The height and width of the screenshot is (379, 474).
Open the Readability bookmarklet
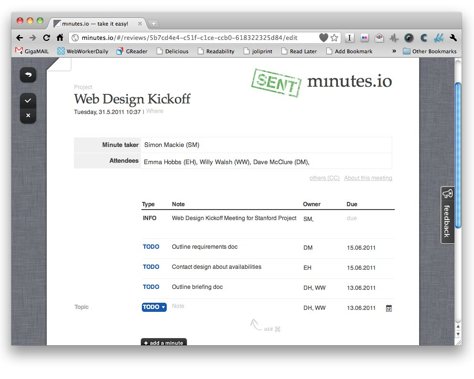coord(216,51)
